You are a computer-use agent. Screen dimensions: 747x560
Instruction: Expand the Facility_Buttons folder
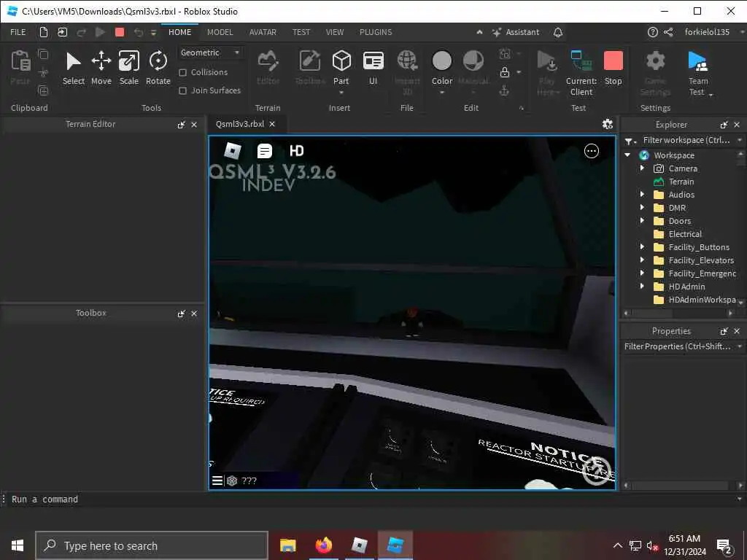click(x=642, y=246)
